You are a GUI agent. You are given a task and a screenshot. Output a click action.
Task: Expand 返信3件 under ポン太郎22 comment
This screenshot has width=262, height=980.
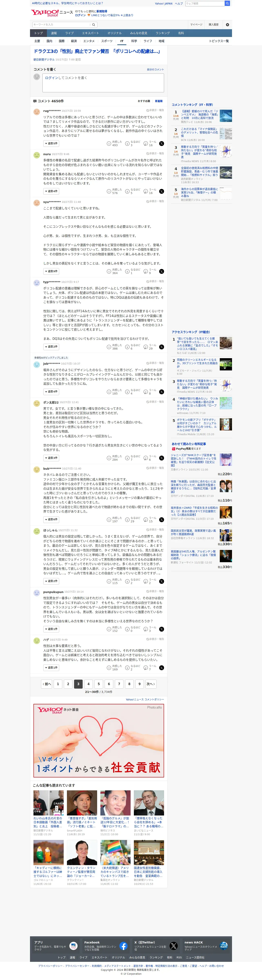coord(51,458)
